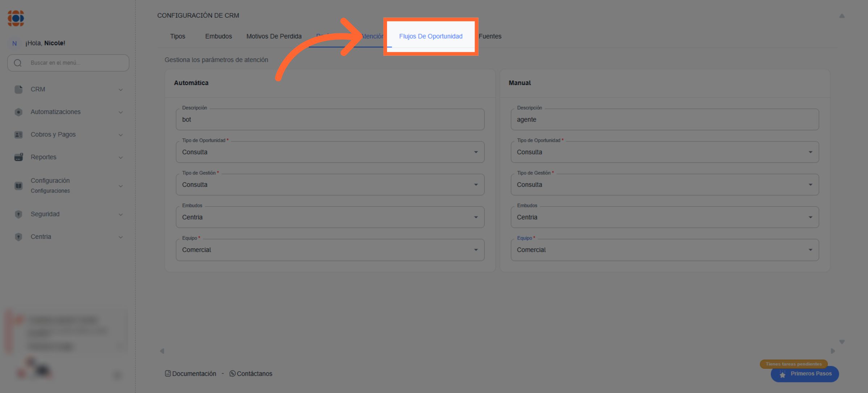Viewport: 868px width, 393px height.
Task: Open Embudos dropdown in Automática panel
Action: [329, 217]
